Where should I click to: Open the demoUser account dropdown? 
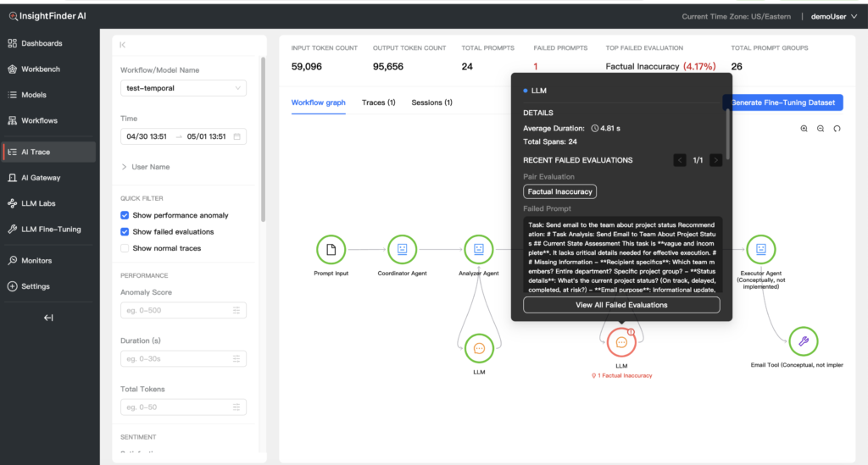click(834, 17)
